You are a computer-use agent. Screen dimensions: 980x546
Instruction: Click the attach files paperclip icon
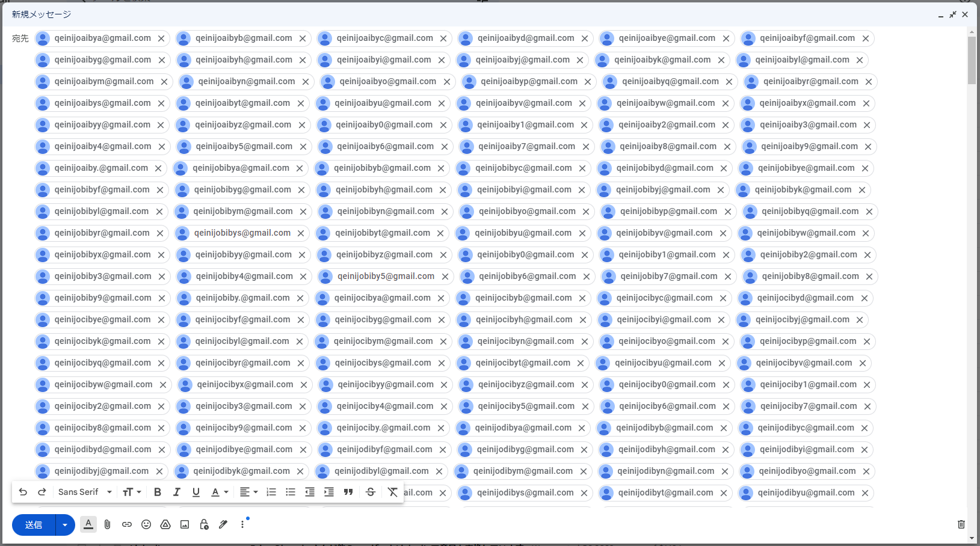tap(107, 524)
